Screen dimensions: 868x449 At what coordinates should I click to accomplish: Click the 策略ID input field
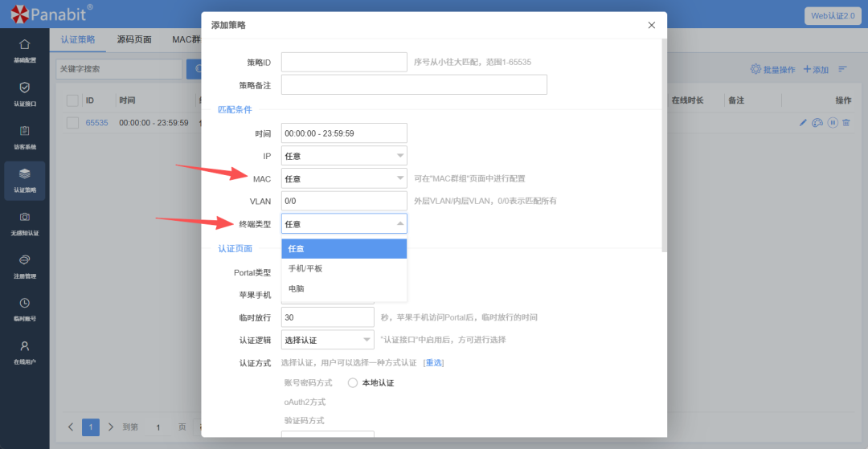click(x=344, y=62)
